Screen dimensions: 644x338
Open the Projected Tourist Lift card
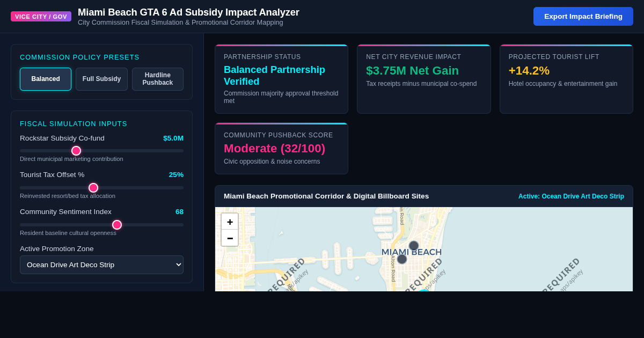click(566, 79)
